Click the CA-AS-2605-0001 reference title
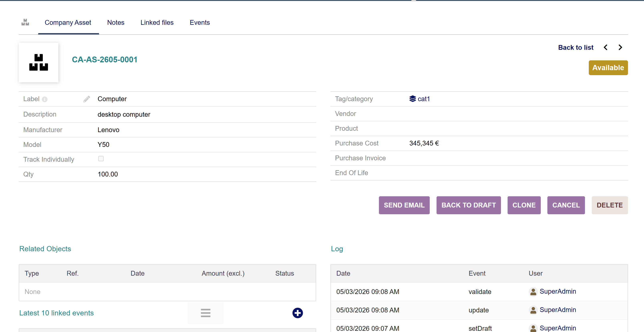Screen dimensions: 644x332 (x=104, y=60)
